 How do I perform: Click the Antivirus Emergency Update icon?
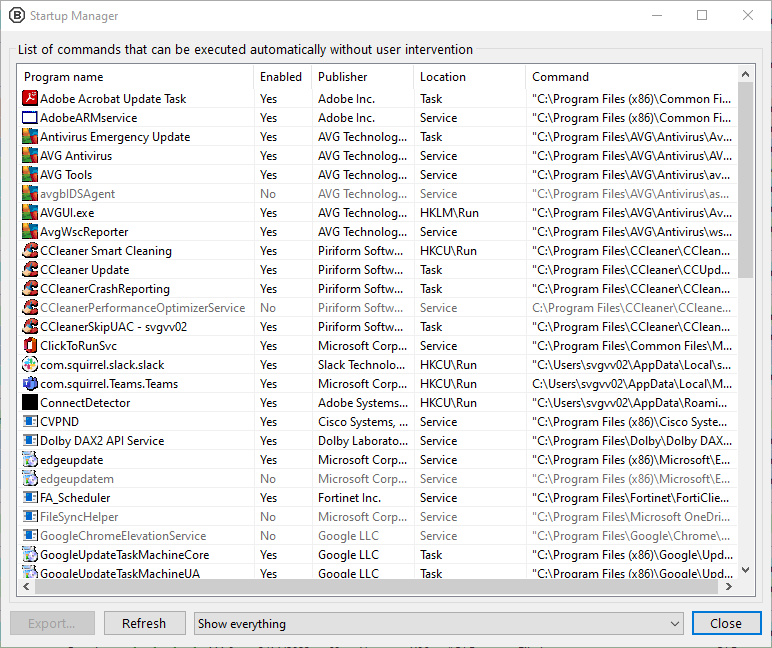click(x=30, y=137)
